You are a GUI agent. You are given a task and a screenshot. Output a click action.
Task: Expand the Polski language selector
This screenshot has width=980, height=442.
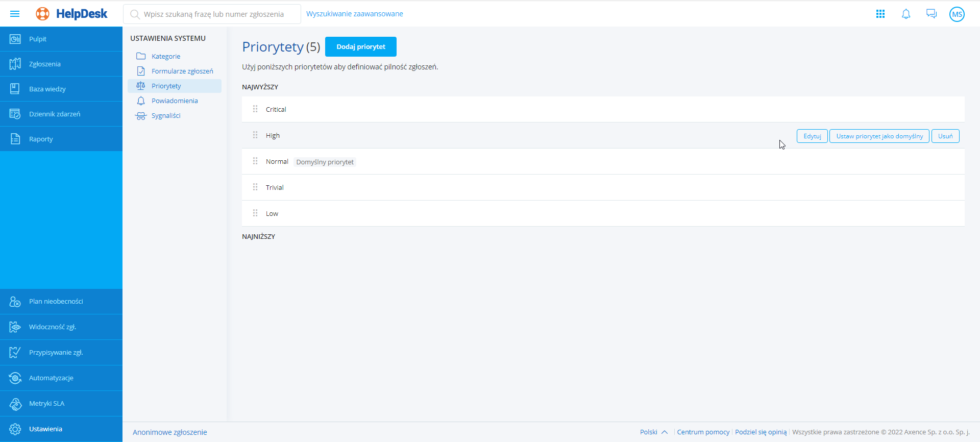point(653,432)
